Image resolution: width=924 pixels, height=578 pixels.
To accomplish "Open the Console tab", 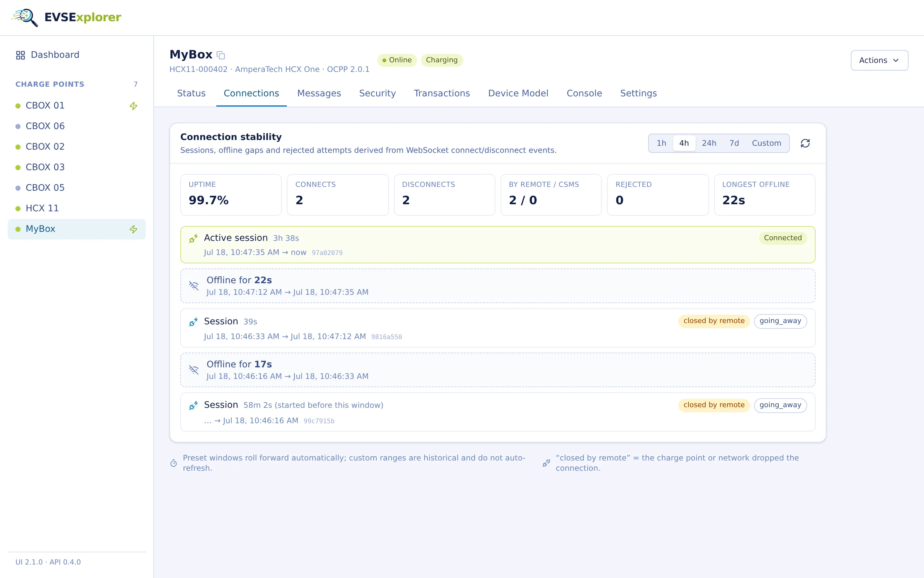I will click(x=584, y=93).
